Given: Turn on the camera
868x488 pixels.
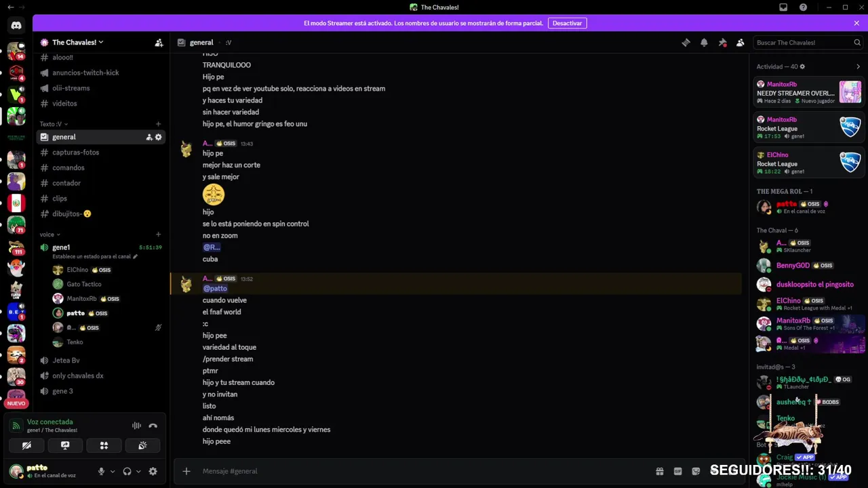Looking at the screenshot, I should [x=26, y=445].
